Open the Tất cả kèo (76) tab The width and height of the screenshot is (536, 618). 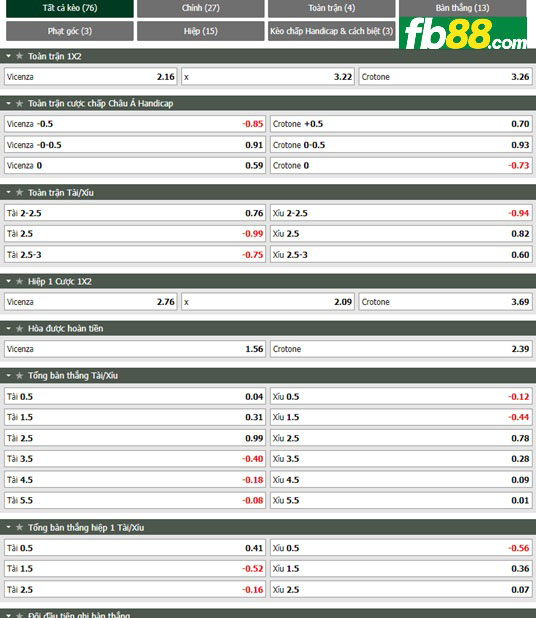click(70, 8)
